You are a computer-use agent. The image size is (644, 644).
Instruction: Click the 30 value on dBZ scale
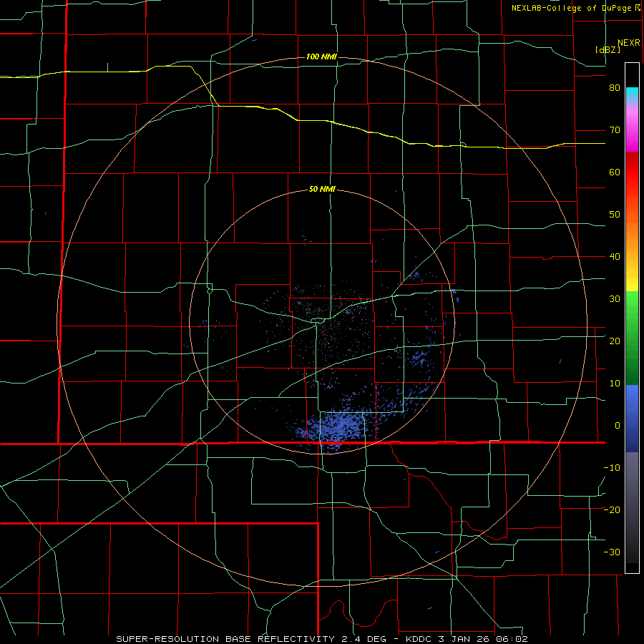coord(615,299)
